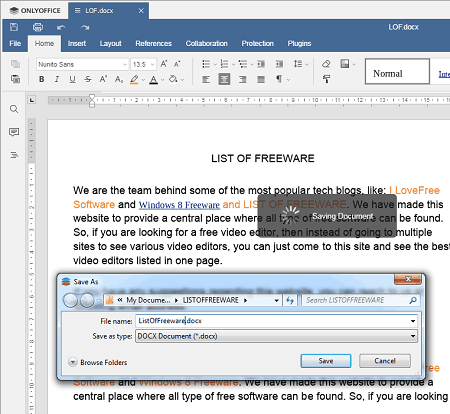Click the Paste icon in the ribbon
The image size is (450, 414).
(15, 79)
